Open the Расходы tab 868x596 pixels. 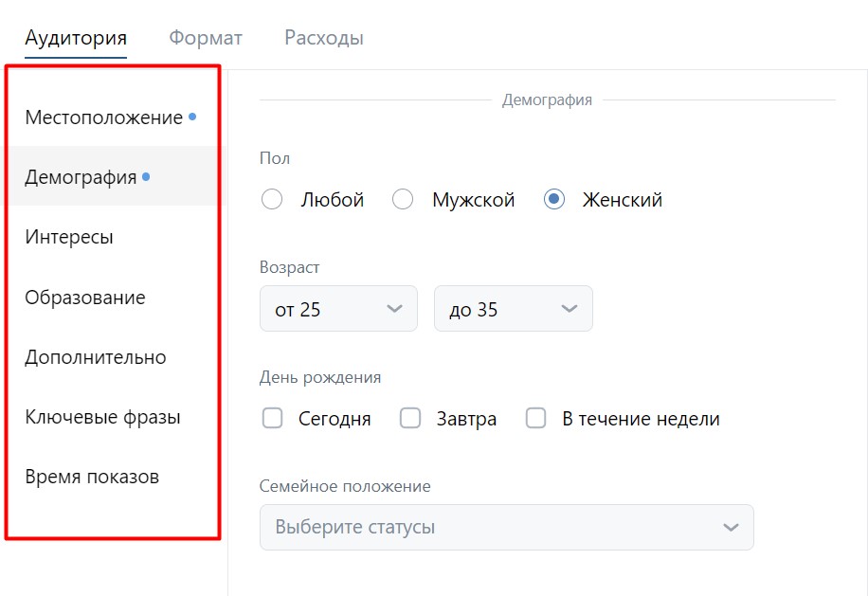coord(324,38)
